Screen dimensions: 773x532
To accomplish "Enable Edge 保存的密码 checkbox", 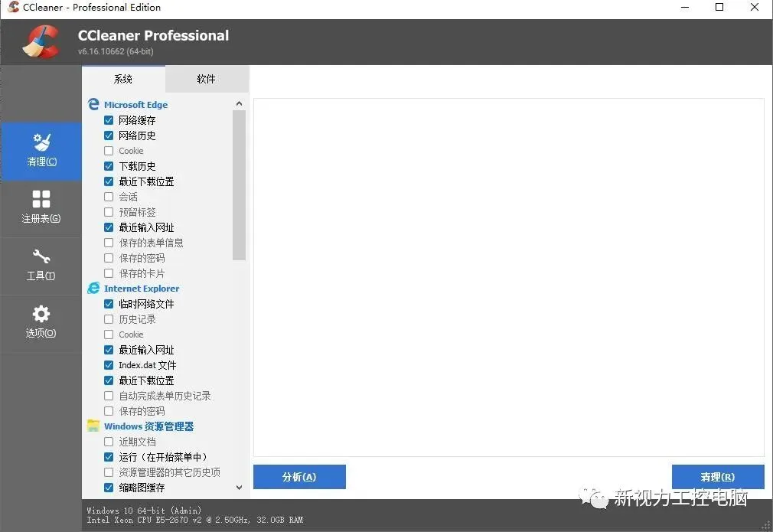I will point(109,258).
